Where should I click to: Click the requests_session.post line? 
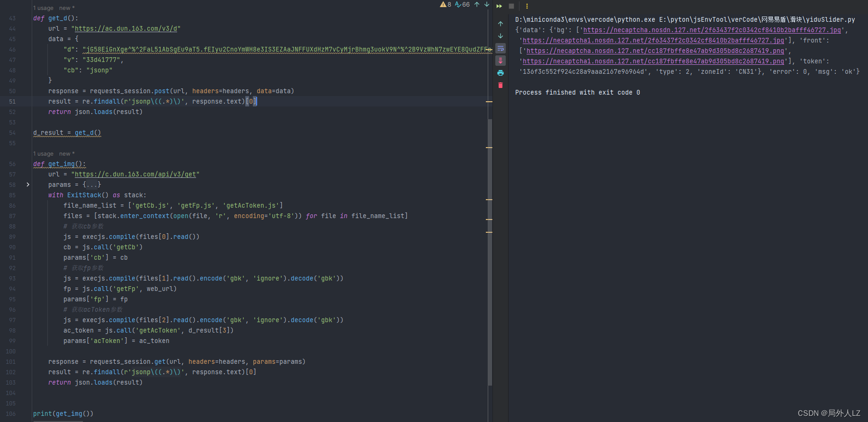pos(171,91)
